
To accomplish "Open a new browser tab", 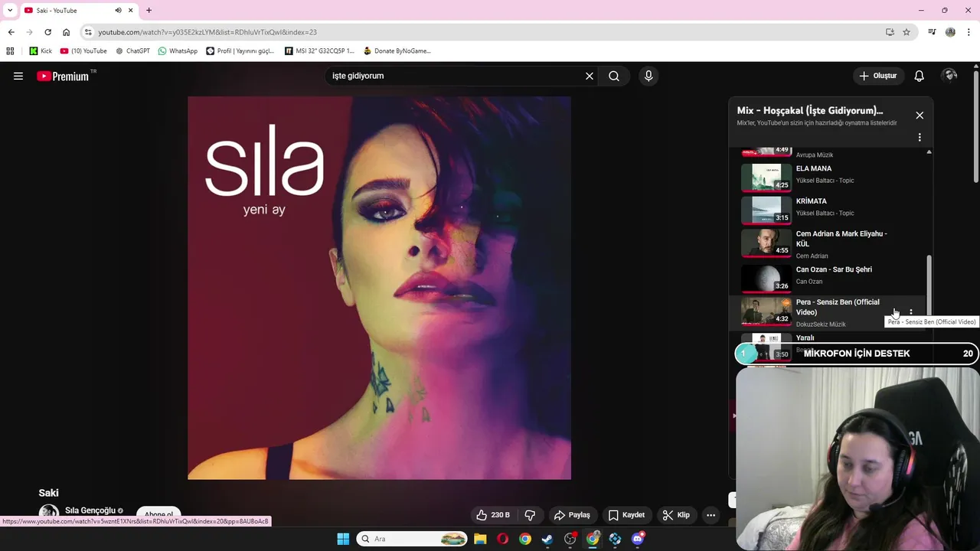I will 149,11.
